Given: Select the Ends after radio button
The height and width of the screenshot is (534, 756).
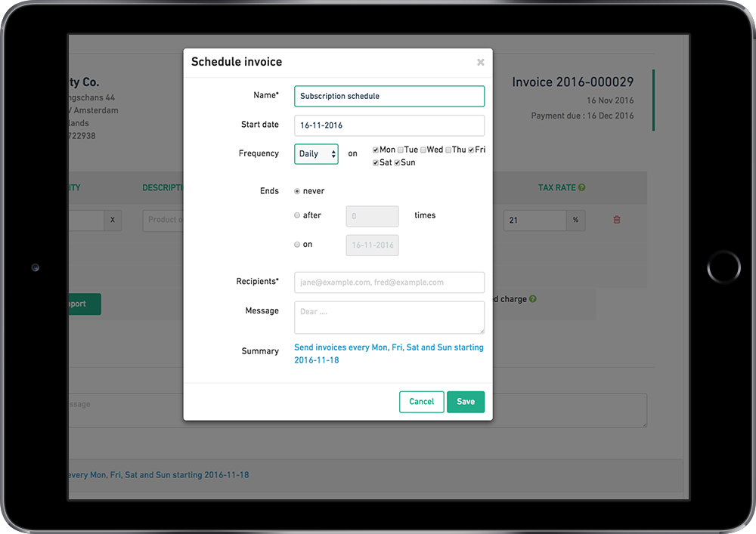Looking at the screenshot, I should click(x=297, y=215).
